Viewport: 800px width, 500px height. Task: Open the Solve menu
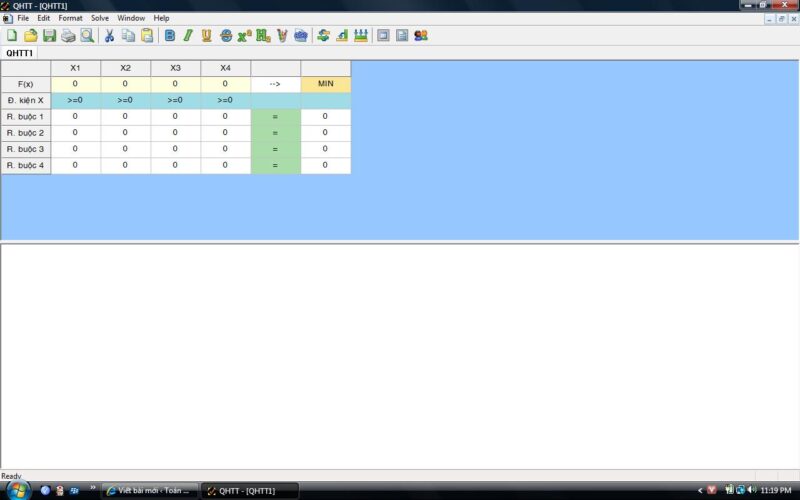(x=100, y=18)
